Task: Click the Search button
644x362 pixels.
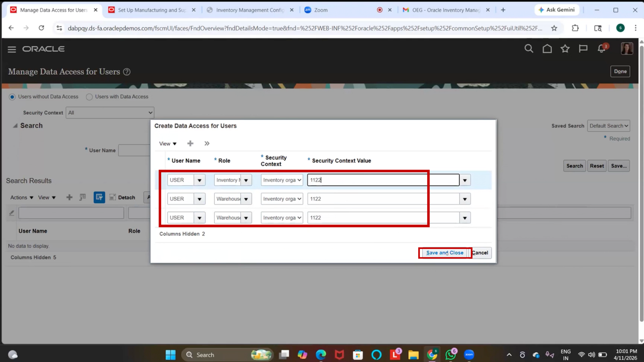Action: [575, 166]
